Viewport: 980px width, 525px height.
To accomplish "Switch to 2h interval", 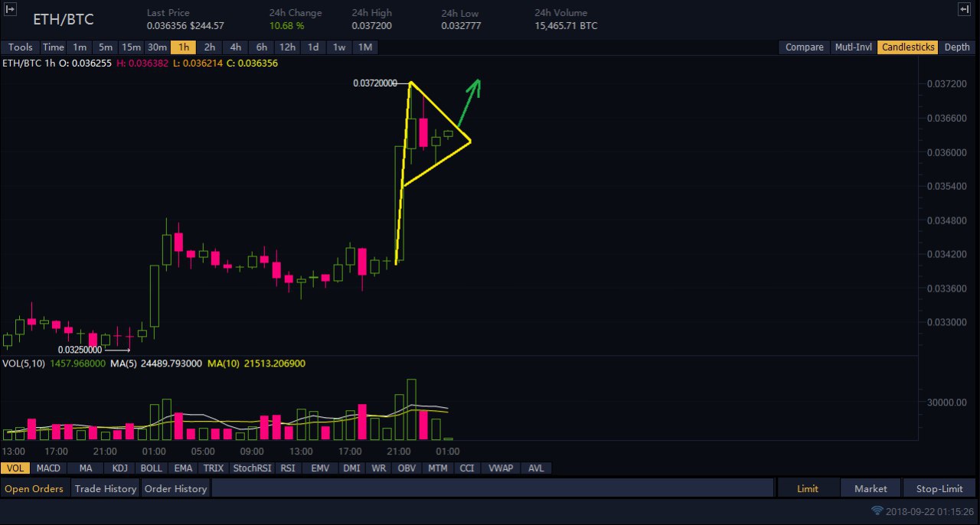I will click(x=210, y=47).
